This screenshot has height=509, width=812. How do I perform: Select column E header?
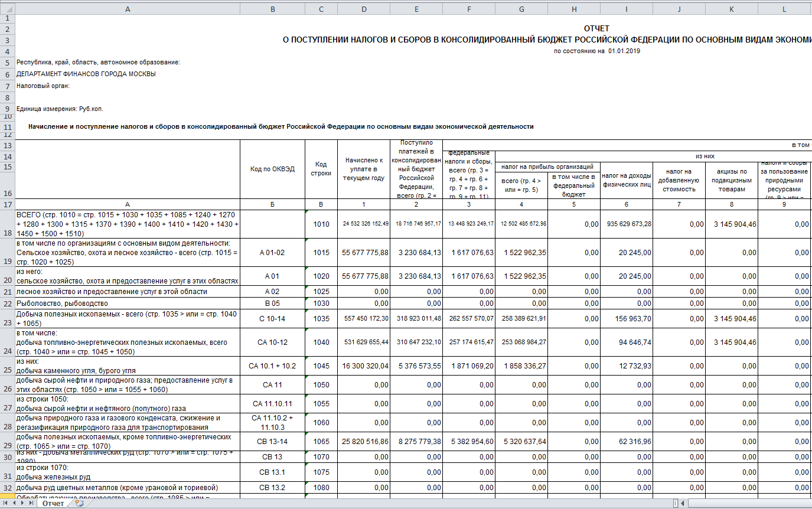point(416,9)
